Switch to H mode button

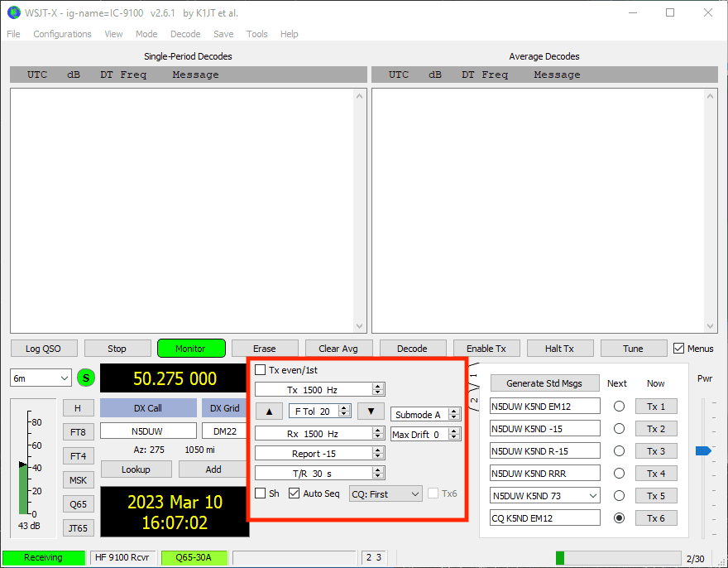coord(78,407)
